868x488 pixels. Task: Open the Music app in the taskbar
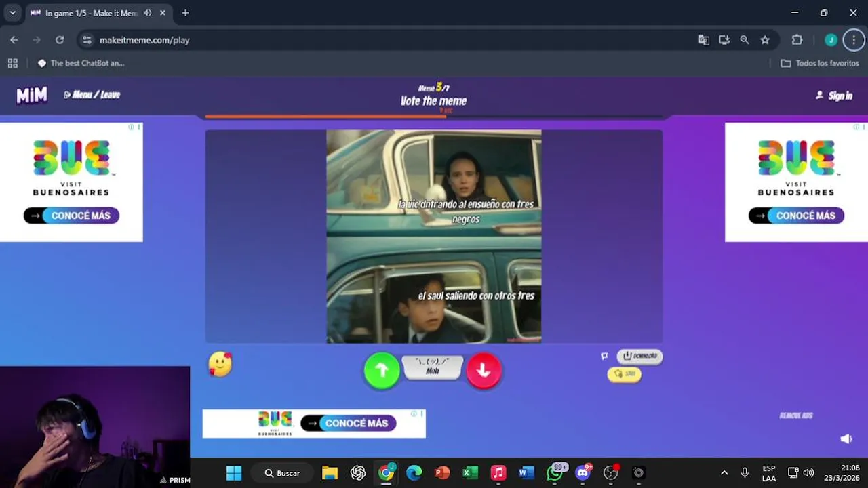pos(498,473)
